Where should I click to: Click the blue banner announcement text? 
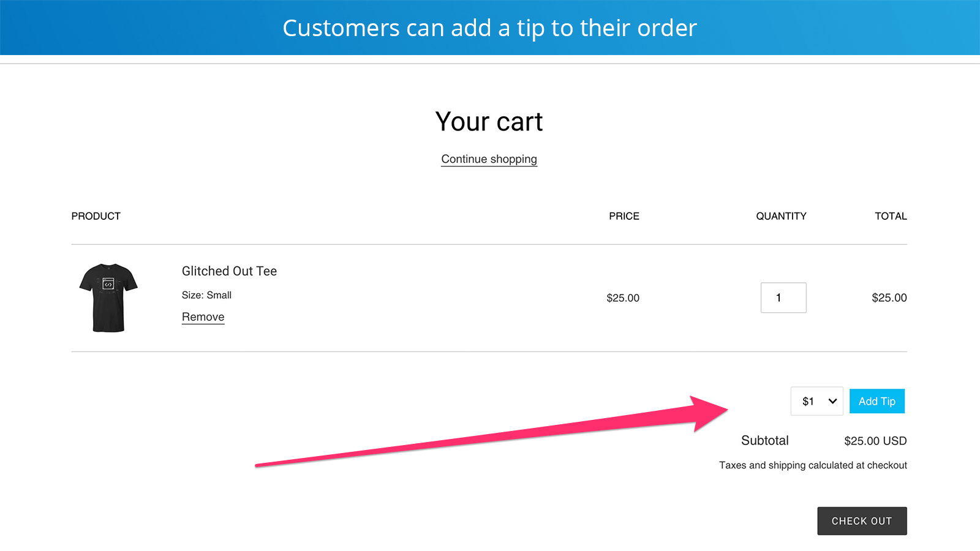[489, 28]
